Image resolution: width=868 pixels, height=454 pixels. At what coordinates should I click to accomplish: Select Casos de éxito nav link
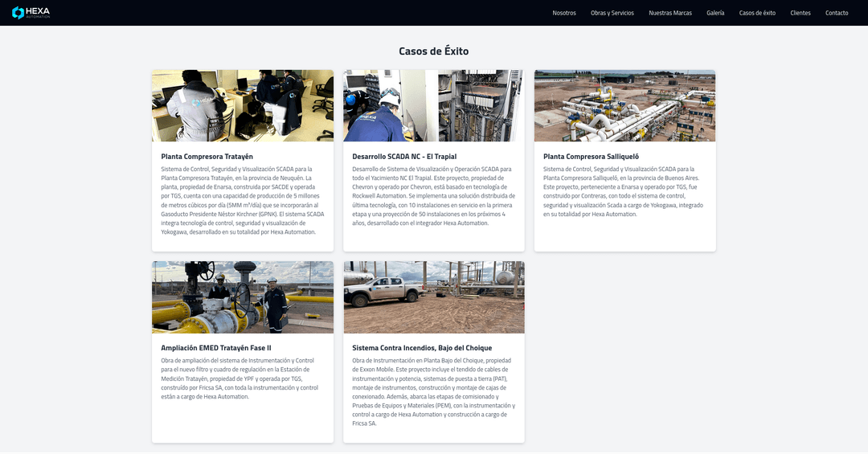(x=757, y=13)
